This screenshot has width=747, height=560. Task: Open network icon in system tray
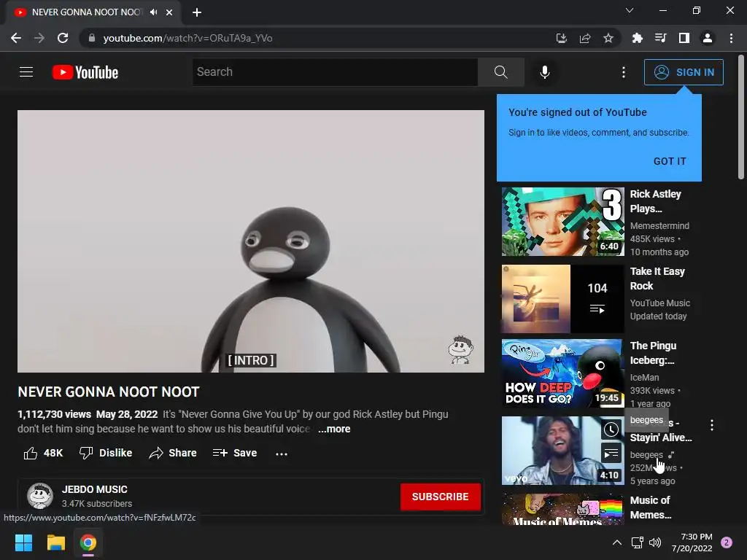pyautogui.click(x=637, y=542)
